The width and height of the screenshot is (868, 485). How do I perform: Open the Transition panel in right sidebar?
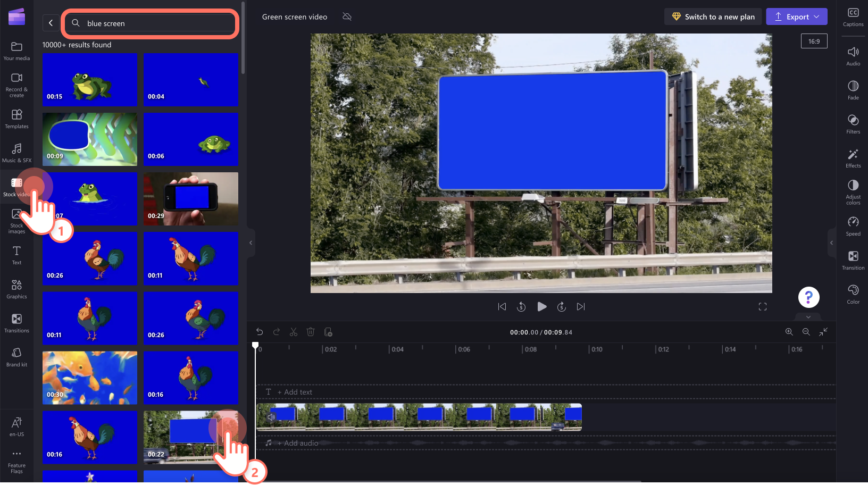click(853, 260)
